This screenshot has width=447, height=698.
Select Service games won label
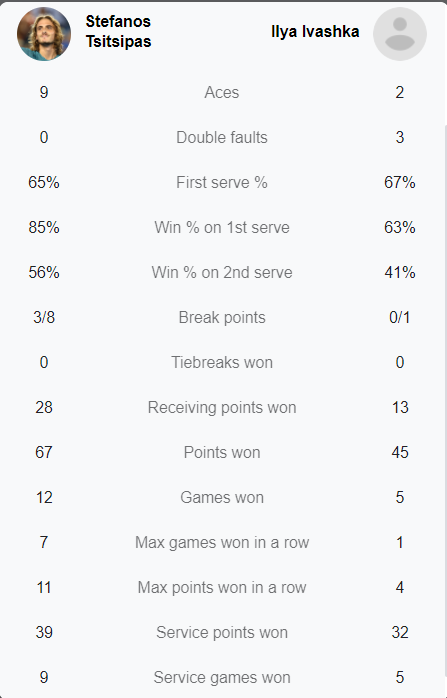[222, 677]
